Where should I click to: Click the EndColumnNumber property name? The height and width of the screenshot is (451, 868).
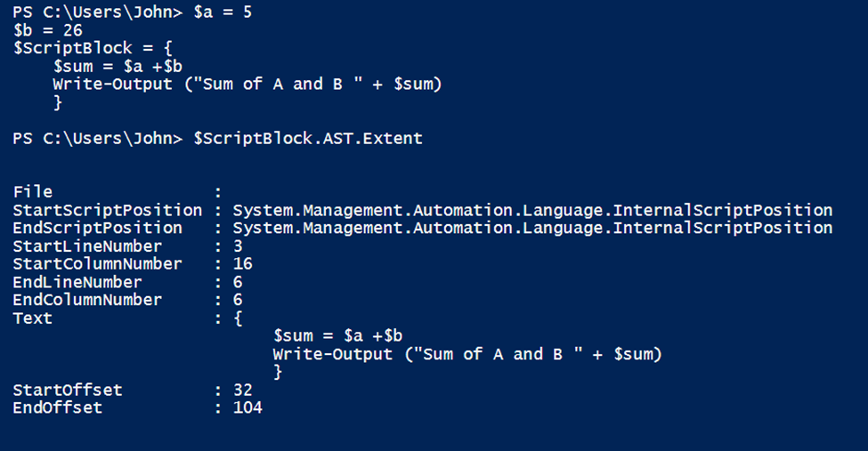[x=87, y=300]
